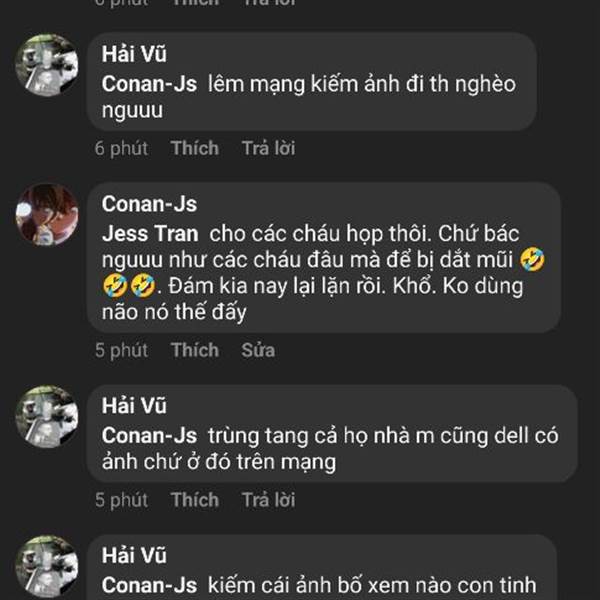Like Conan-Js's comment with Thích next to Sửa
Screen dimensions: 600x600
(194, 350)
